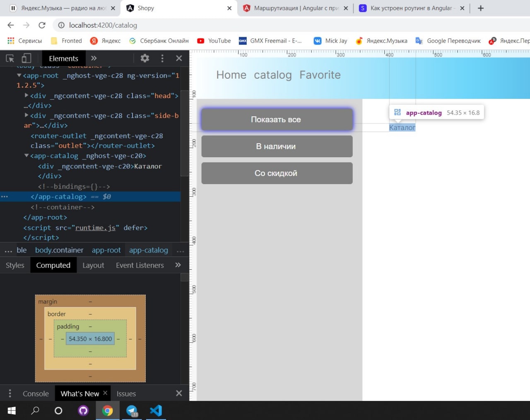The width and height of the screenshot is (530, 420).
Task: Select app-root in the breadcrumb
Action: [106, 250]
